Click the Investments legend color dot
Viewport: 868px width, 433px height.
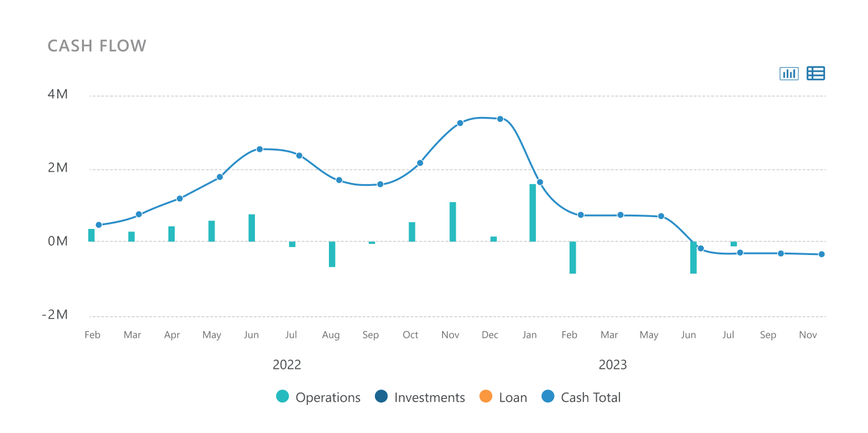[x=382, y=397]
